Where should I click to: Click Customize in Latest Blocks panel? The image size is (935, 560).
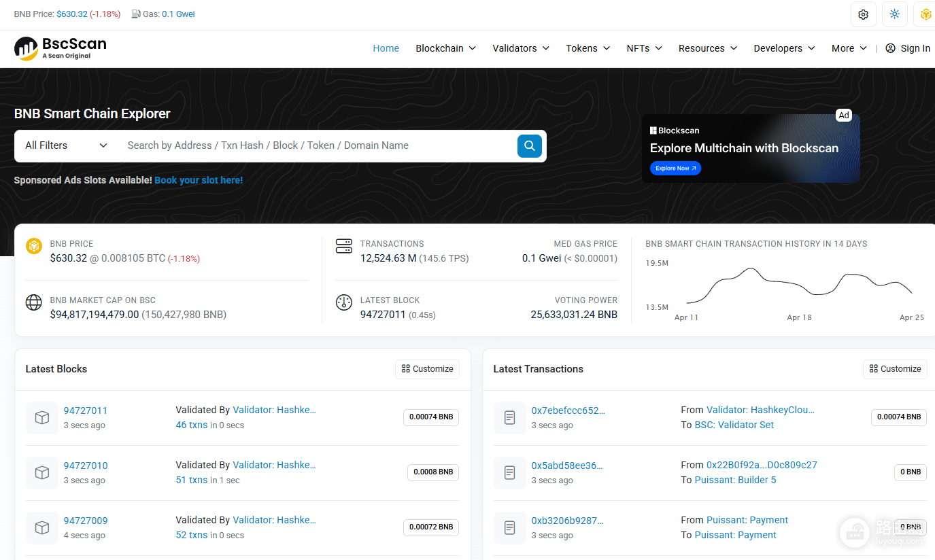pyautogui.click(x=427, y=369)
